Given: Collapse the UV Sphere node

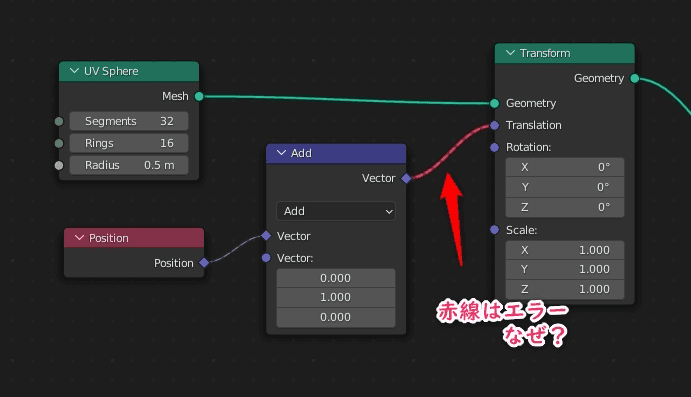Looking at the screenshot, I should 74,71.
